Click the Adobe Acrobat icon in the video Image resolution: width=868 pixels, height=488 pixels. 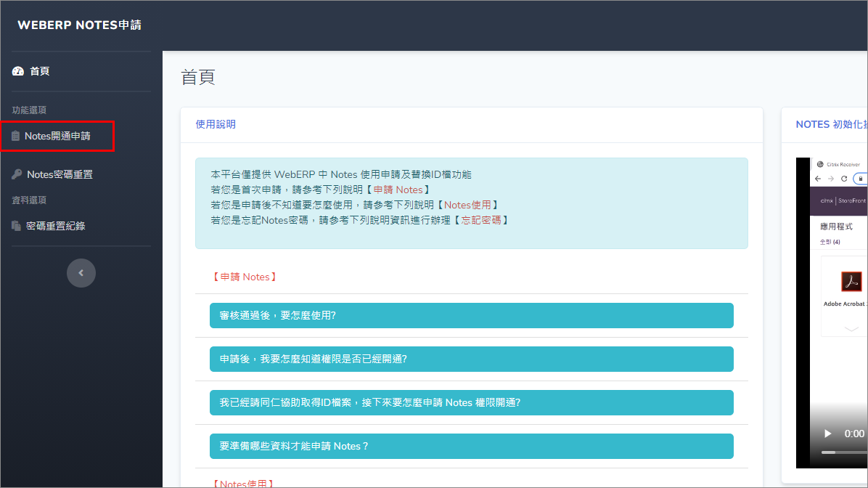[851, 281]
